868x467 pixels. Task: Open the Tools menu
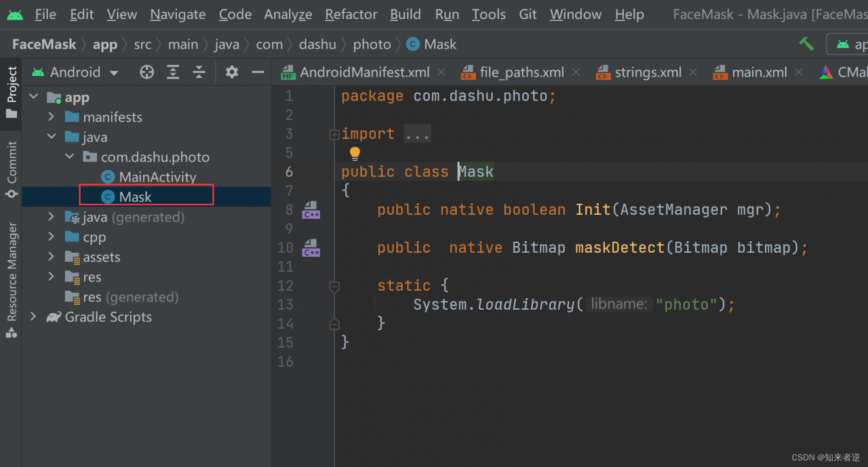coord(489,14)
